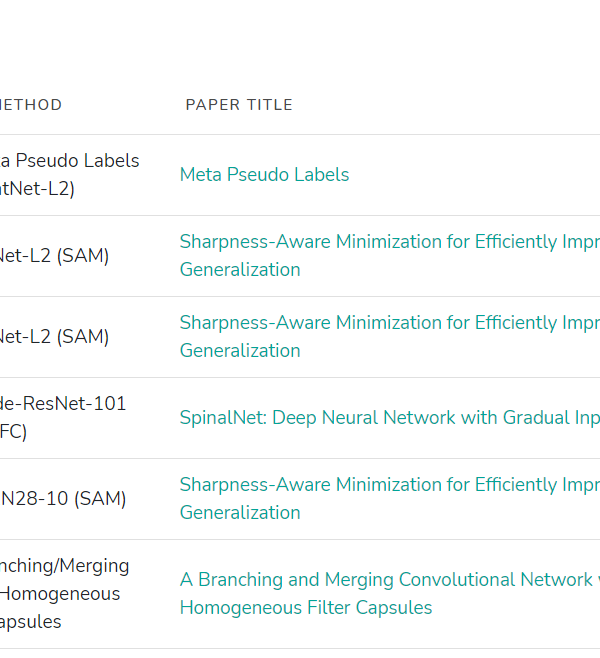Sort by the PAPER TITLE column header
The width and height of the screenshot is (600, 658).
tap(239, 105)
